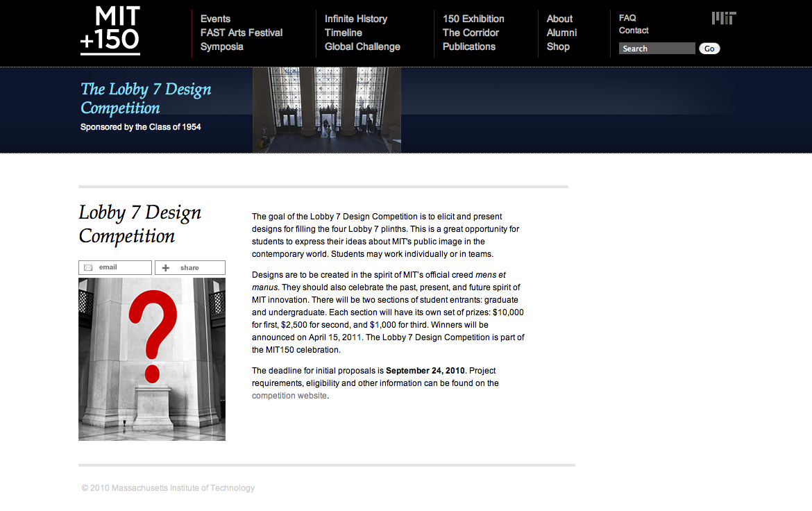Click the italic 'mens et' creed text
The image size is (812, 511).
491,275
